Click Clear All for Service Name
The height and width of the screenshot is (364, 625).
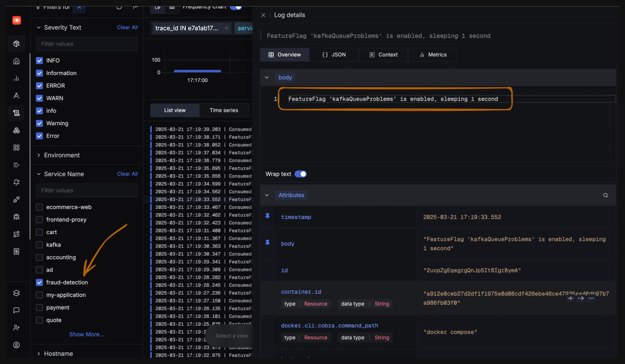[x=127, y=174]
